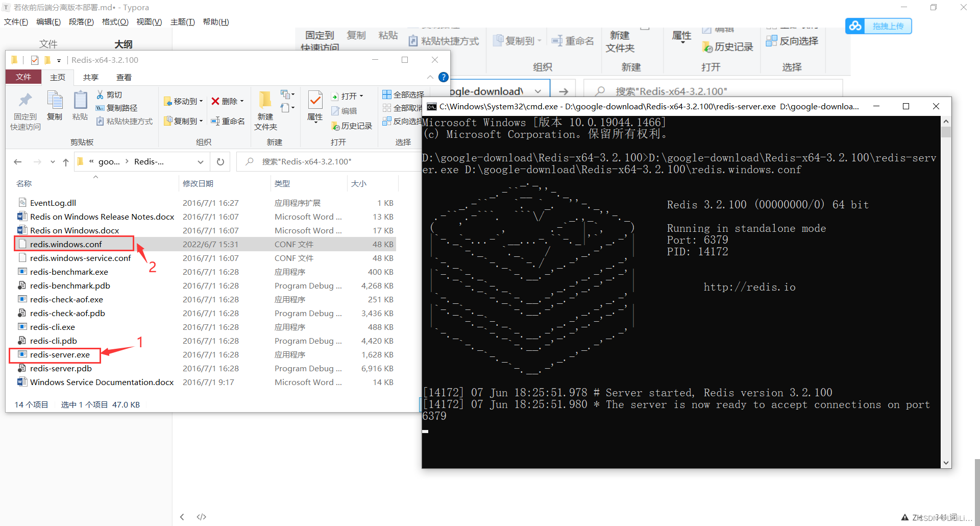Click Edit (编辑) in the Open group
Screen dimensions: 980x526
(344, 111)
